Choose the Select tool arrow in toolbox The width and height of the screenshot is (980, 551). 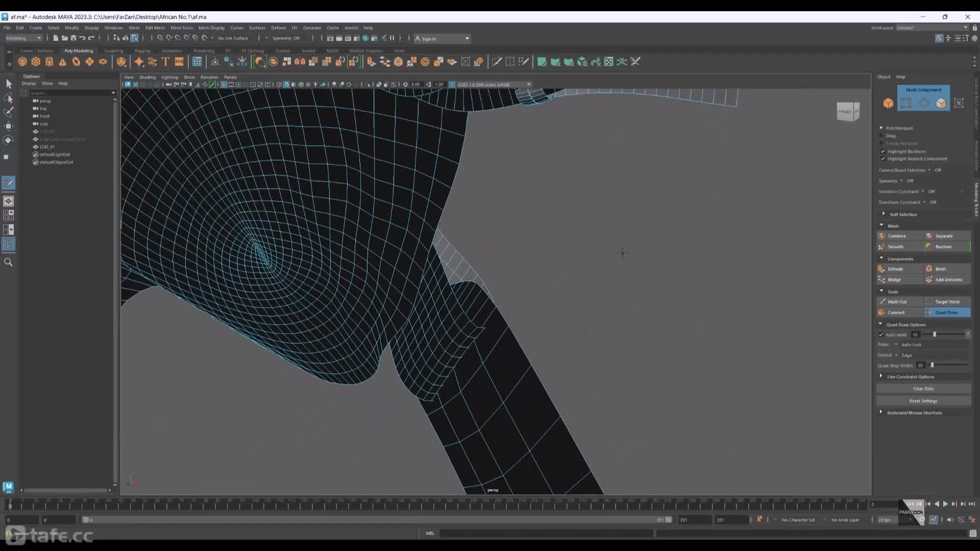9,84
